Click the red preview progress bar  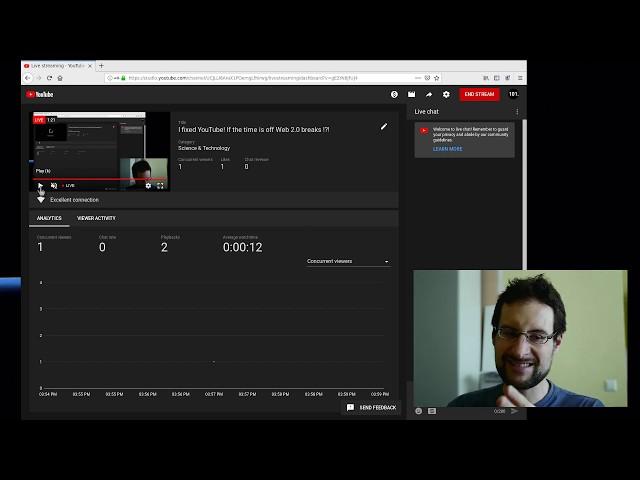tap(100, 179)
